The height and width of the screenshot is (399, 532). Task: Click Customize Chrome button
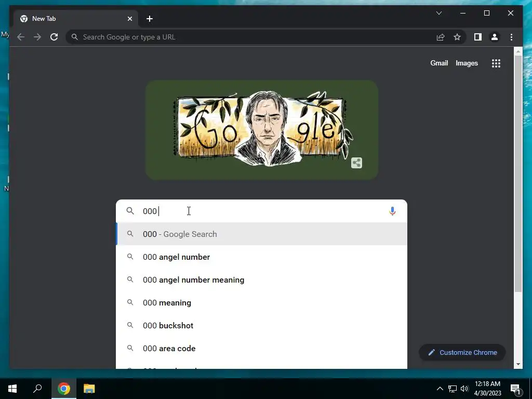tap(462, 353)
